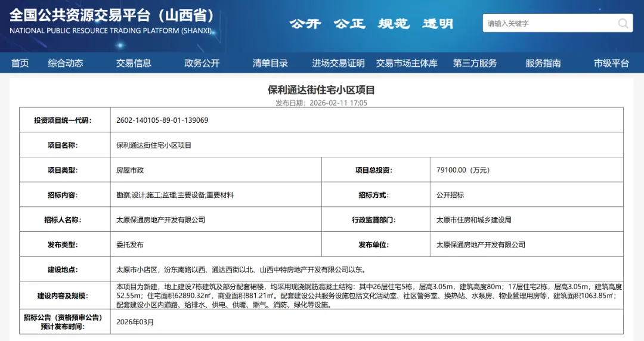Click the 项目名称 label cell
Screen dimensions: 644x341
65,145
